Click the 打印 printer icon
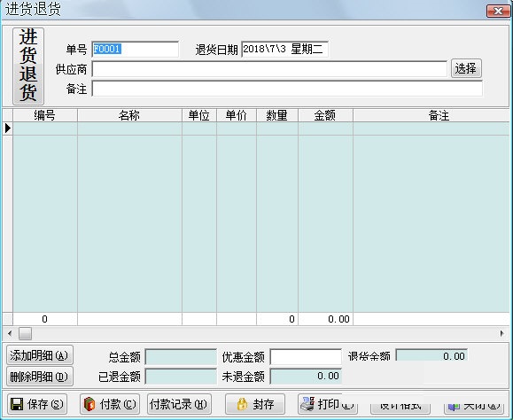This screenshot has width=513, height=420. [x=307, y=404]
